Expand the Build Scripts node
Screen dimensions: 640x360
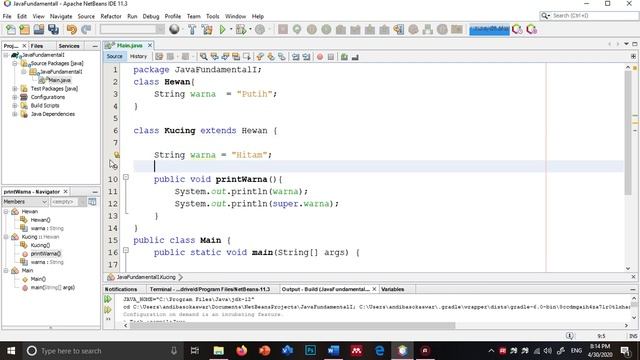coord(15,105)
